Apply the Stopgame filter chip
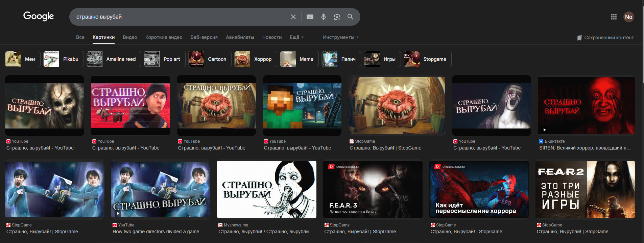The height and width of the screenshot is (243, 644). (427, 59)
